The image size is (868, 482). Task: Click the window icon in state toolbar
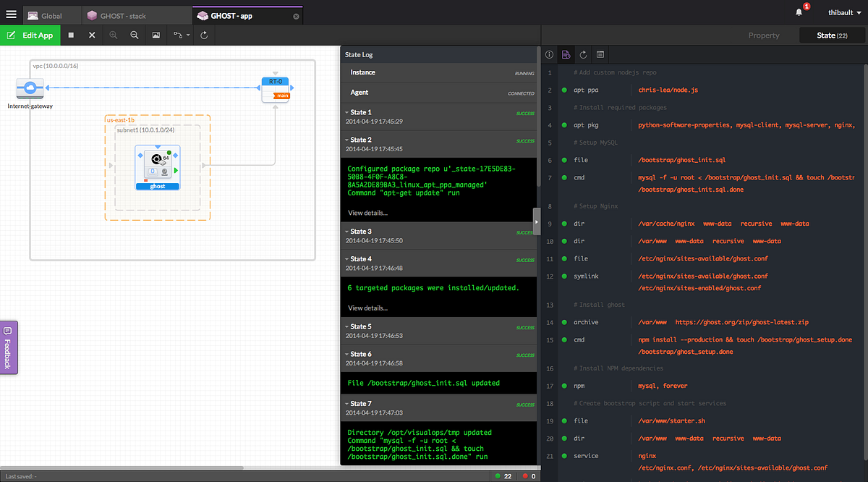tap(600, 54)
